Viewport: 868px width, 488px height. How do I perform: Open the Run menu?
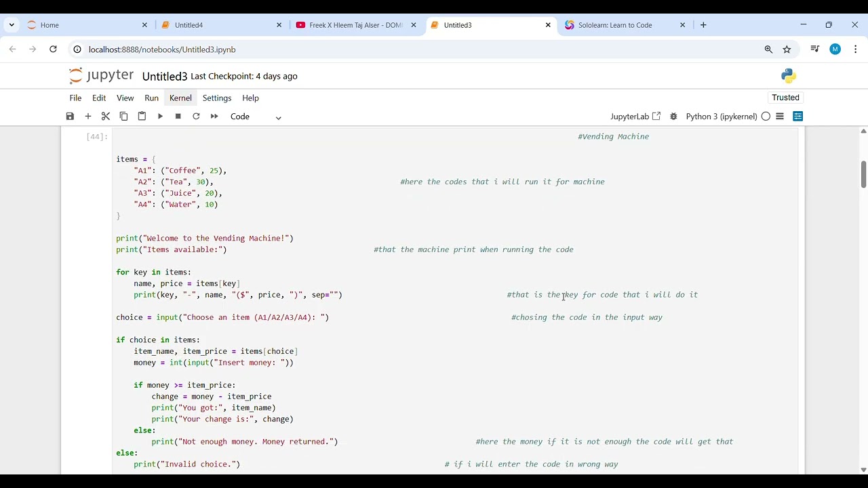coord(151,98)
